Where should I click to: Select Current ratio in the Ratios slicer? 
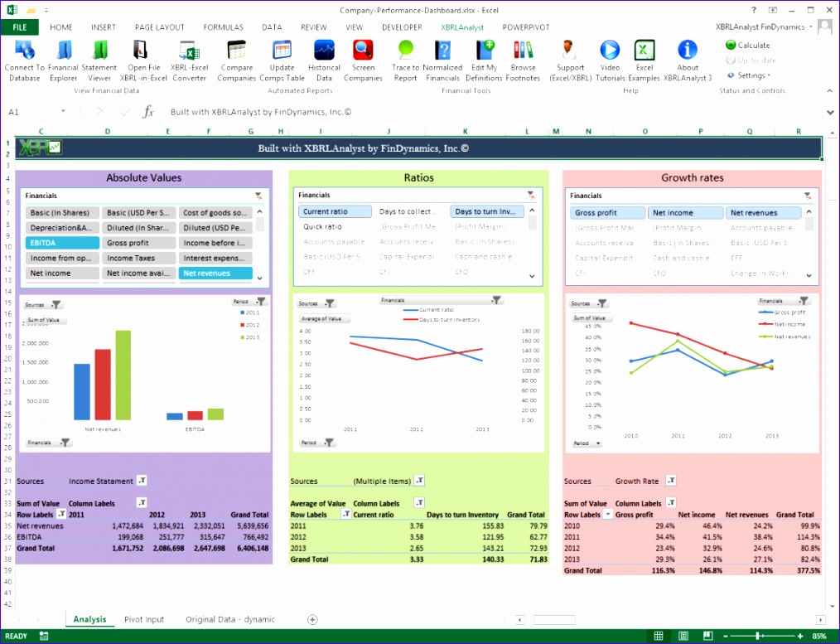tap(335, 211)
